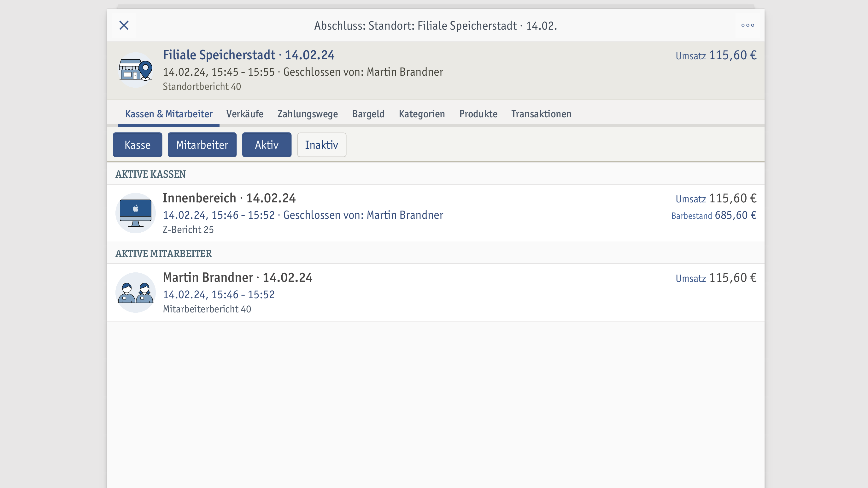The image size is (868, 488).
Task: Click the store location icon
Action: point(135,70)
